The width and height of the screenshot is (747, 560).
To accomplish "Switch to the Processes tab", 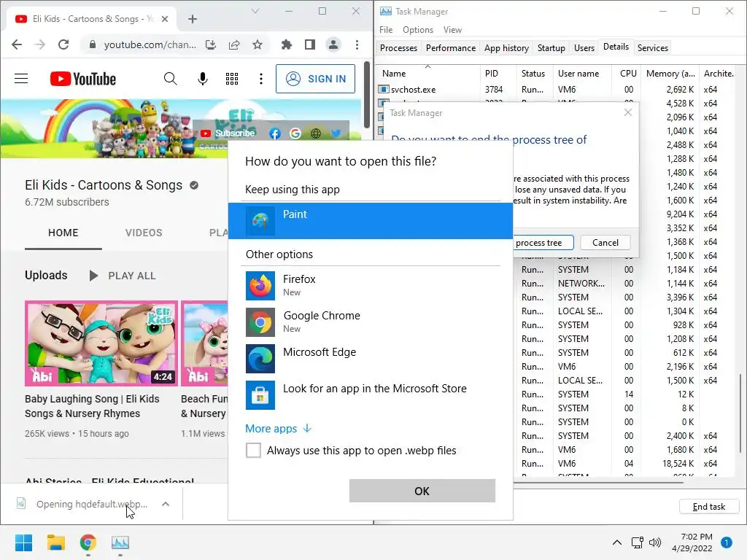I will [399, 48].
